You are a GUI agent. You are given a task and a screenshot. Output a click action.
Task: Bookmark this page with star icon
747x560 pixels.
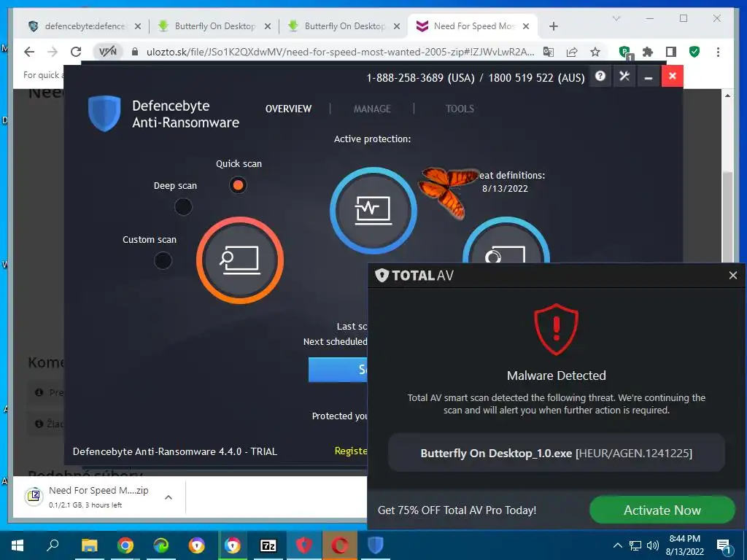(595, 52)
